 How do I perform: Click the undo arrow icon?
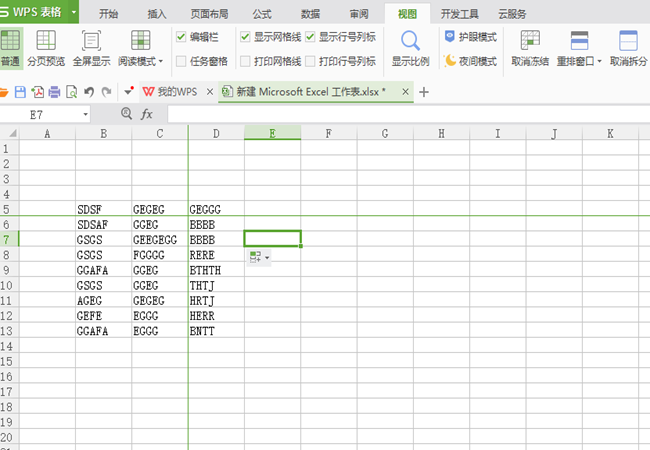[x=89, y=92]
